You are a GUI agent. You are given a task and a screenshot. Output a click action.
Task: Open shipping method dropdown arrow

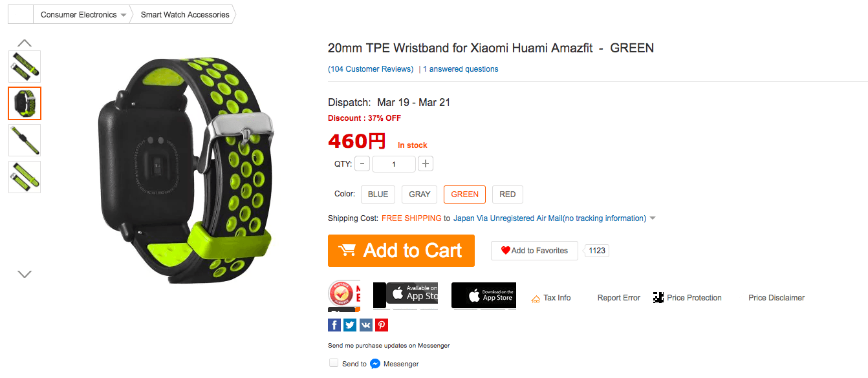[x=653, y=218]
